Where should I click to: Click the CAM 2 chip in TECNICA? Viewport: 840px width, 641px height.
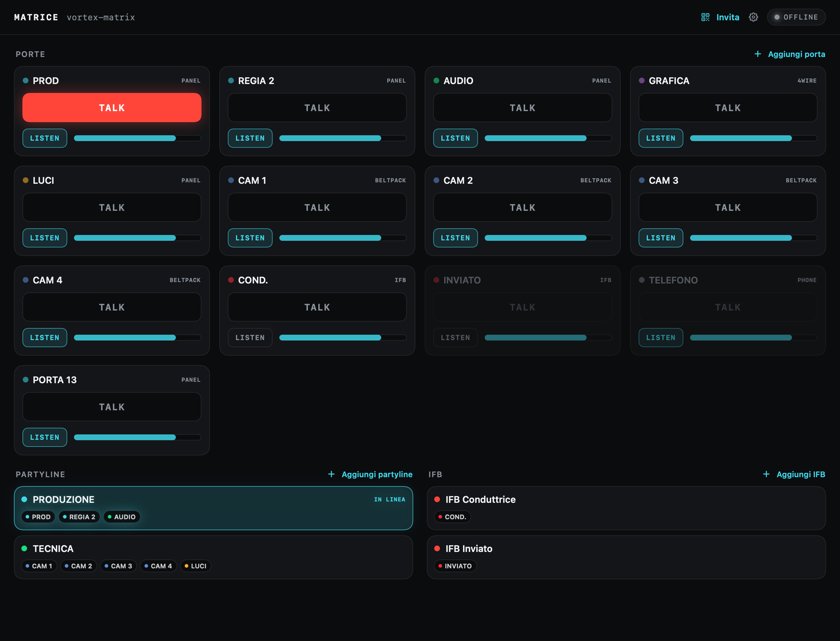78,566
